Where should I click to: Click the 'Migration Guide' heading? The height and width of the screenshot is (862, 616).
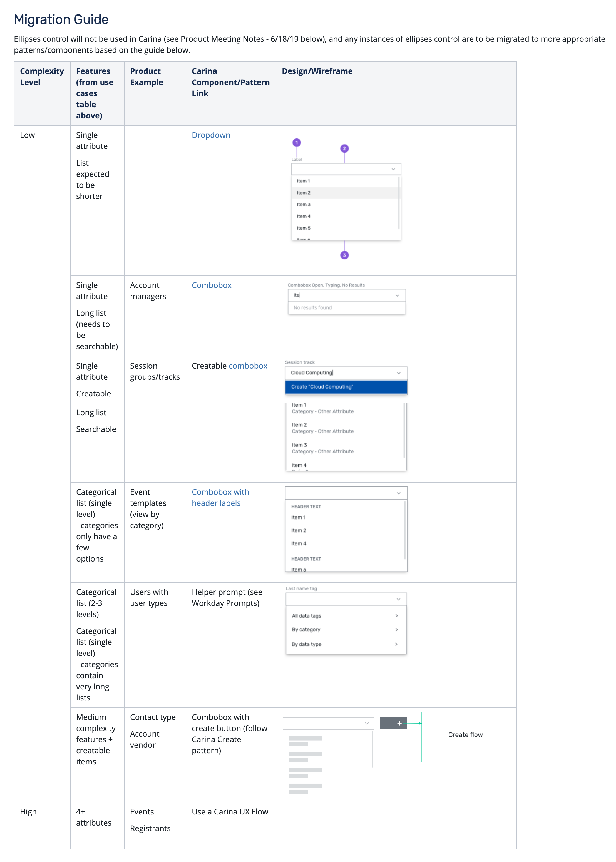(x=61, y=19)
